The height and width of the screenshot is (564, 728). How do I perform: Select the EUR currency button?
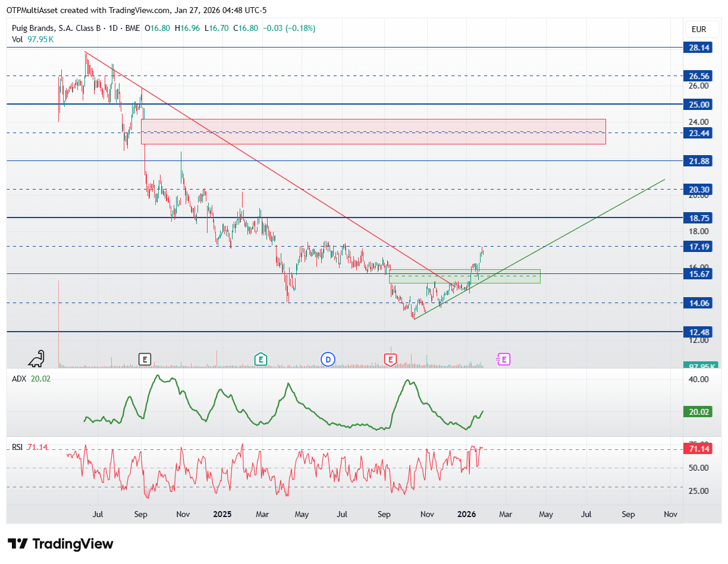(698, 29)
